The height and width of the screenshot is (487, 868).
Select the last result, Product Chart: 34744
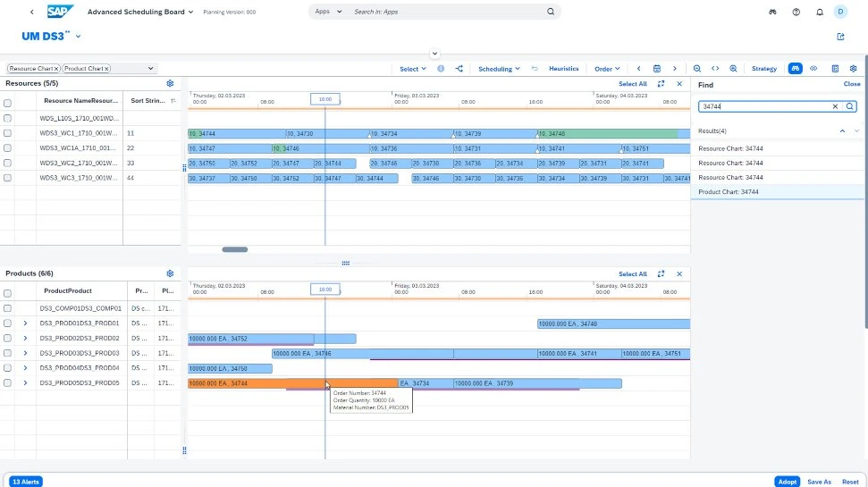[730, 192]
